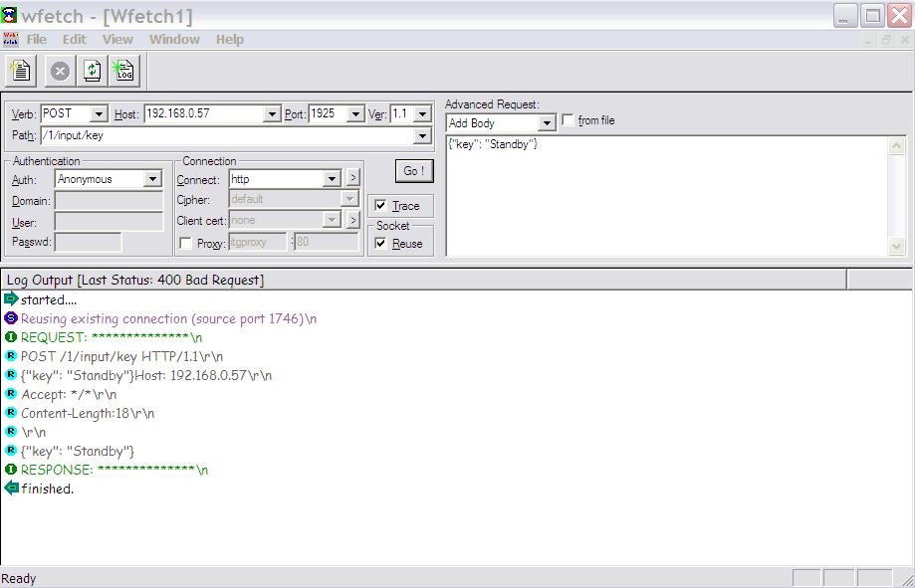Click the log line 'Accept: */*'
Image resolution: width=915 pixels, height=588 pixels.
69,394
